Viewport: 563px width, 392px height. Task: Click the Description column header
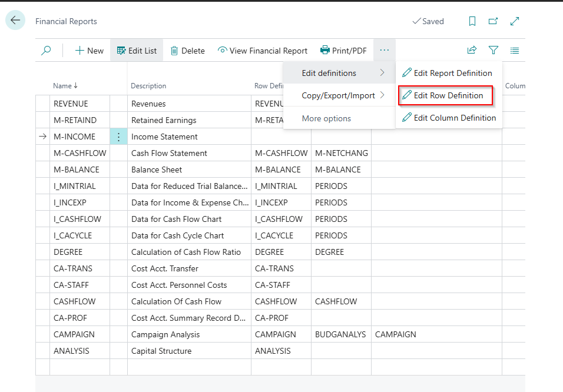148,86
